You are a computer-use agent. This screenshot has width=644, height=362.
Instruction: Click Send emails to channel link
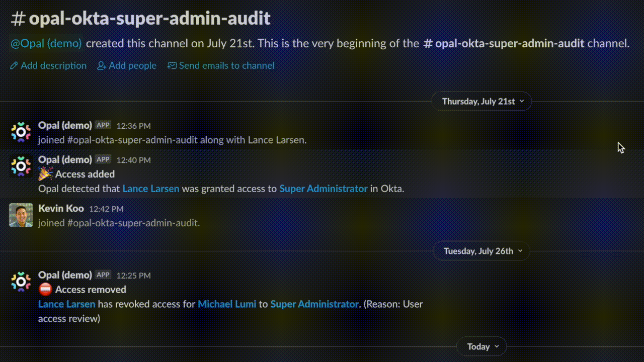[226, 66]
